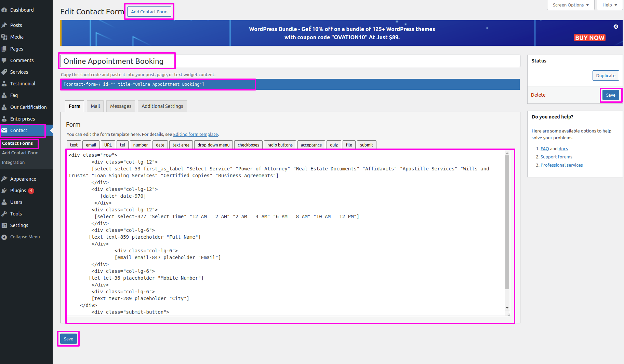
Task: Open Posts via its pushpin icon
Action: point(4,25)
